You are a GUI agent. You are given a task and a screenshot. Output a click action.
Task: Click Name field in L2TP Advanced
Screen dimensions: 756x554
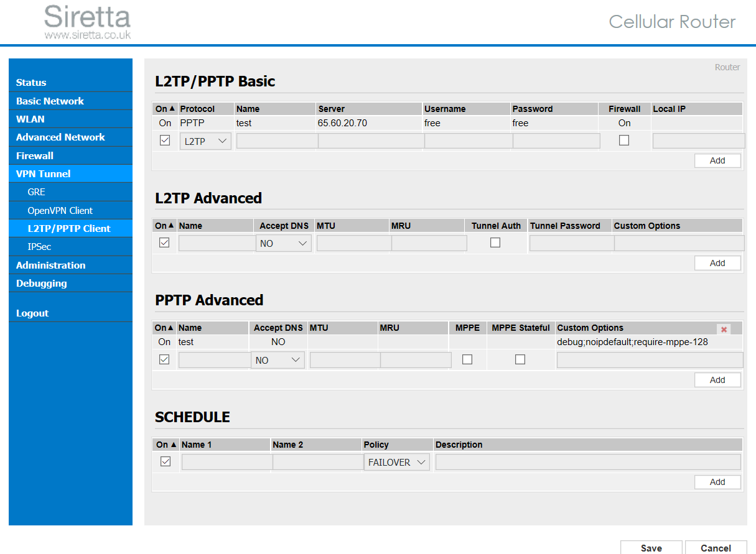coord(217,242)
